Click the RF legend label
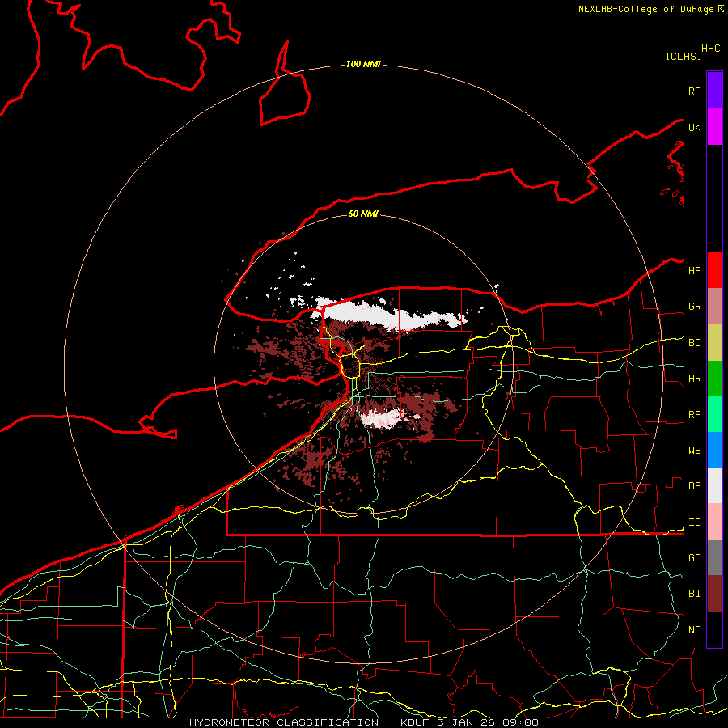The image size is (728, 728). pos(694,91)
